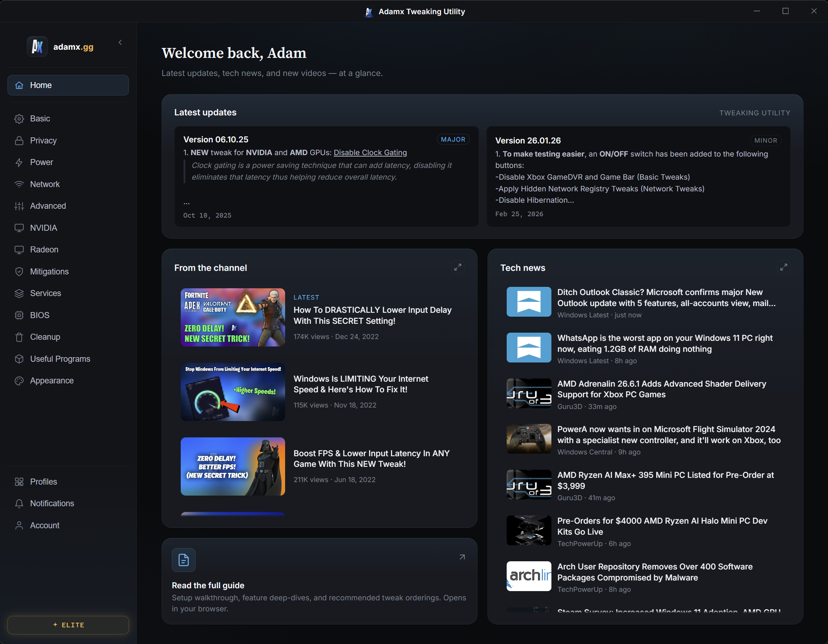Open the Basic tweaks section

click(x=68, y=119)
